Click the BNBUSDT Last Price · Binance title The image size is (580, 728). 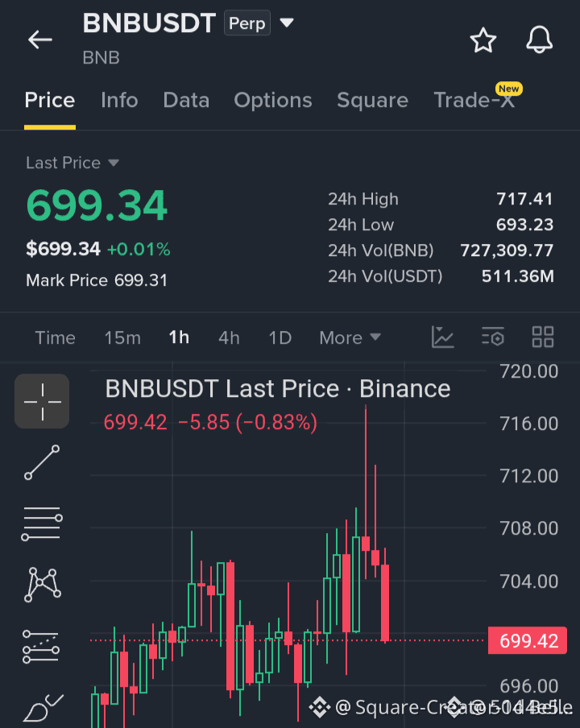278,389
